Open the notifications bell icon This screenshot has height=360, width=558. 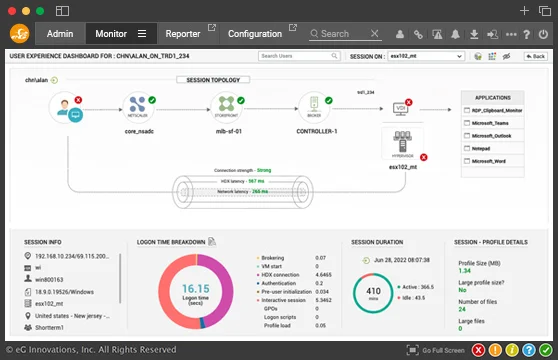point(455,34)
